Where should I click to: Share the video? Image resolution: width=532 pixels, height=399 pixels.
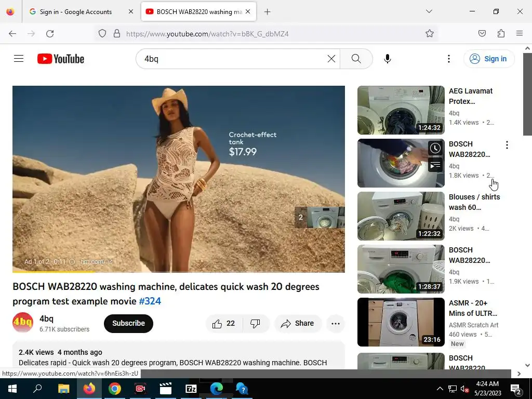click(x=298, y=323)
